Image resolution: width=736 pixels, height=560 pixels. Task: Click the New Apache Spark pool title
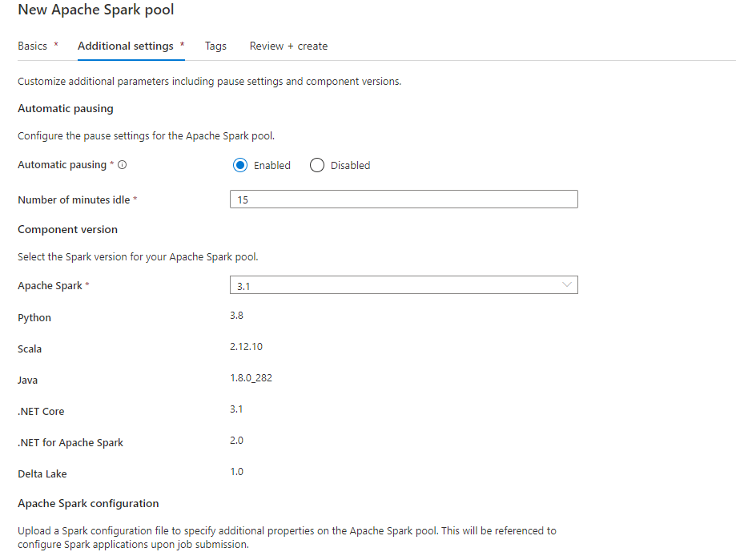point(96,10)
